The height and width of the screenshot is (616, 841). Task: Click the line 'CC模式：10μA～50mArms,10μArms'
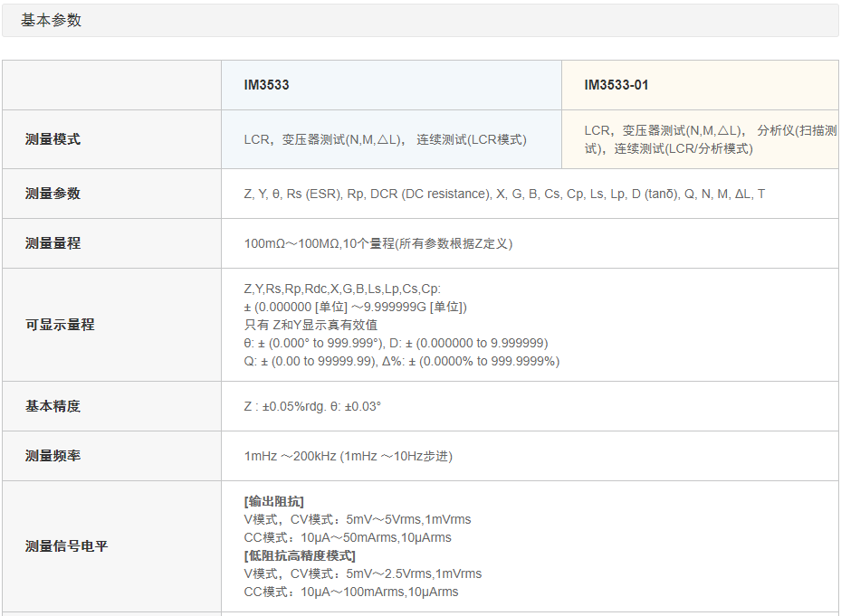(x=348, y=537)
